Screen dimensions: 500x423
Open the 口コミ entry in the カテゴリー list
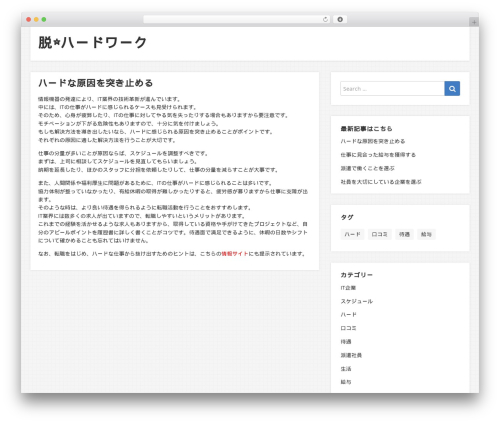click(x=348, y=328)
